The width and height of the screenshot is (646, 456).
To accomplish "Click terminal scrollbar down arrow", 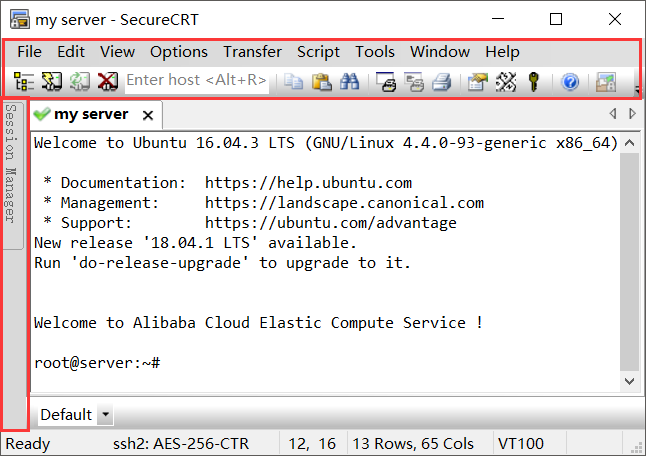I will 629,381.
